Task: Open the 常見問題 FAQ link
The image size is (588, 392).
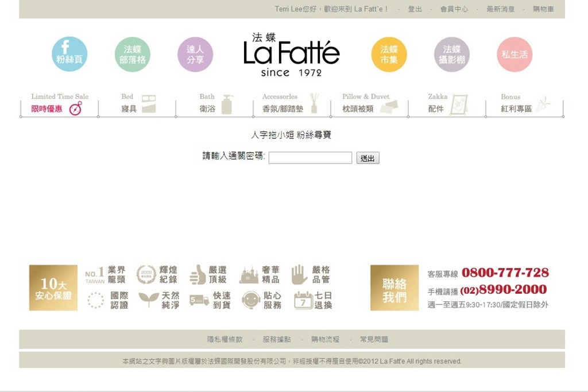Action: click(x=374, y=340)
